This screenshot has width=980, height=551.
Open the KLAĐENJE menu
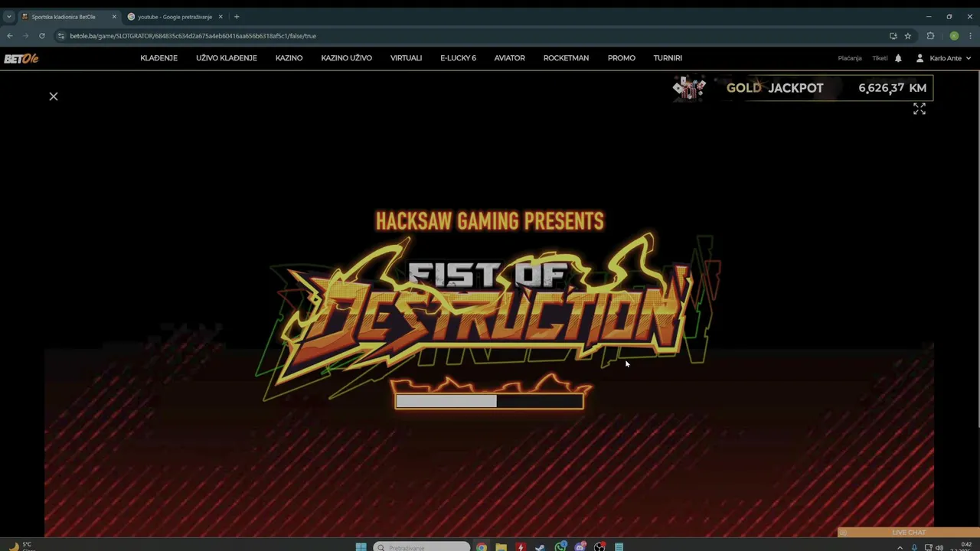click(x=158, y=58)
